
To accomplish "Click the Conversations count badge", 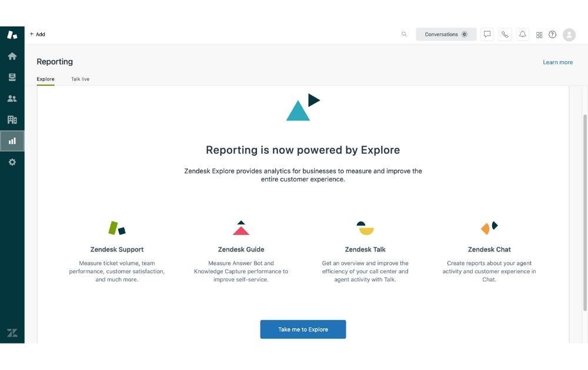I will (x=465, y=34).
